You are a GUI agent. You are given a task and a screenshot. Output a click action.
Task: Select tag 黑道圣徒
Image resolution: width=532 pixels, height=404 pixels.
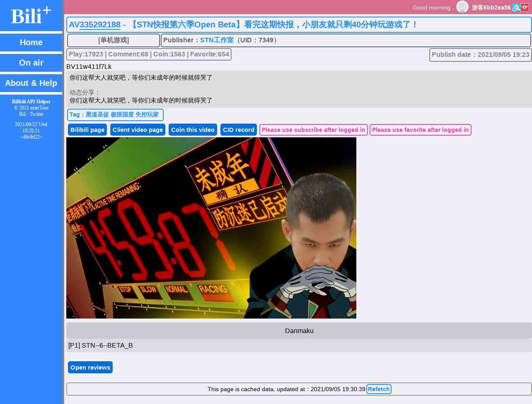(97, 114)
